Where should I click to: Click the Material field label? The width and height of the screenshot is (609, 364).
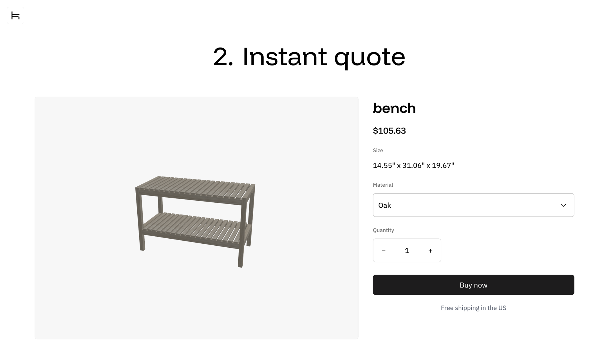[x=383, y=185]
